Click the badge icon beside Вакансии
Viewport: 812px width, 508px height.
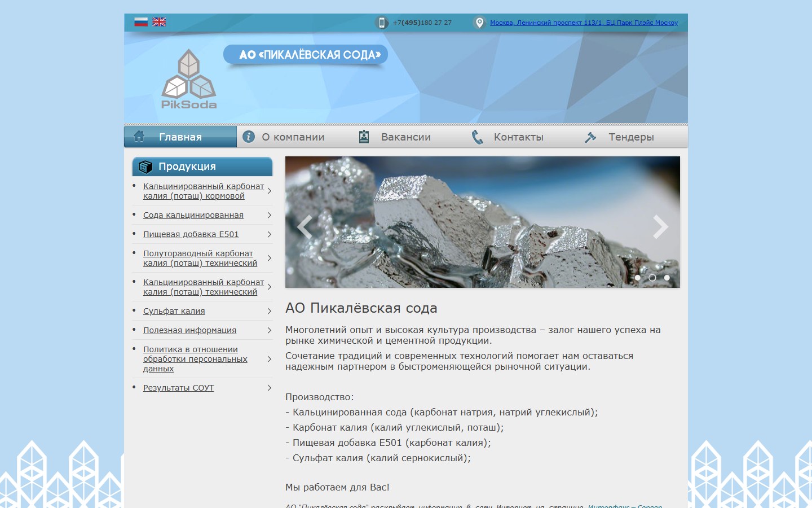coord(364,137)
